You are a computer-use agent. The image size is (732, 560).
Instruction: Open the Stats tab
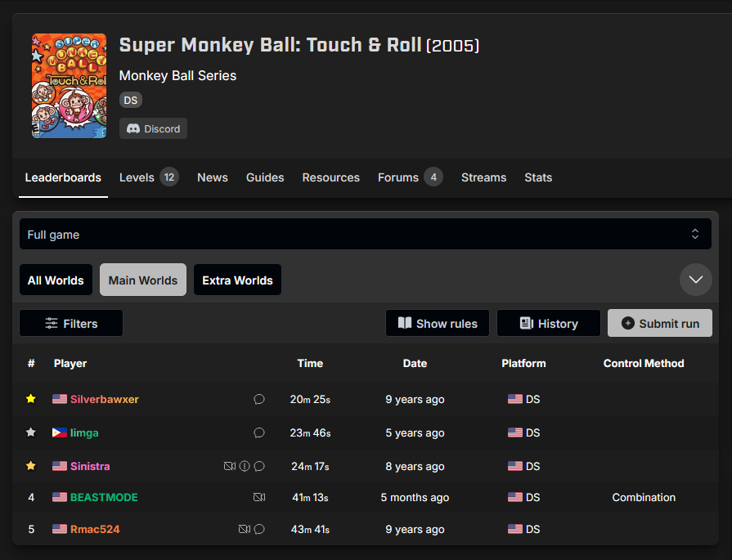(538, 177)
